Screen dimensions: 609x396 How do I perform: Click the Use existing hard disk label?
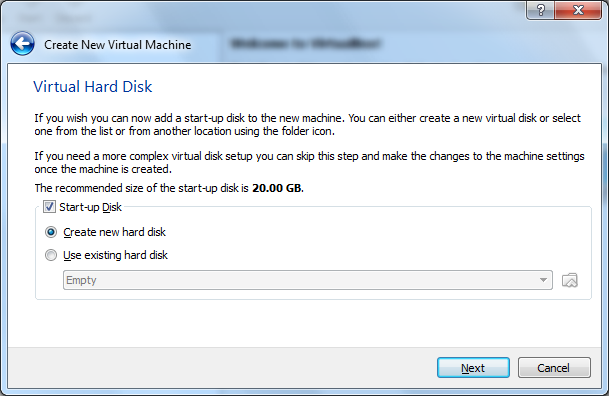[x=115, y=255]
